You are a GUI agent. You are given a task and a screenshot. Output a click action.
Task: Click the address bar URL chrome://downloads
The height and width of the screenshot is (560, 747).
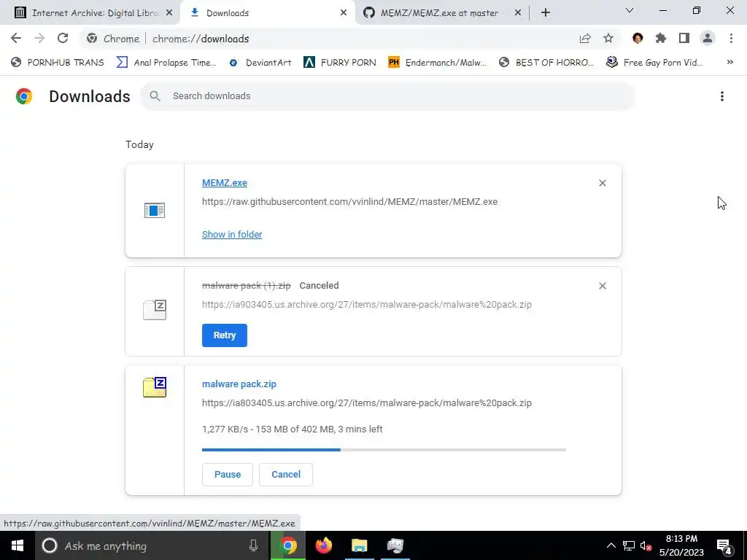(x=201, y=39)
